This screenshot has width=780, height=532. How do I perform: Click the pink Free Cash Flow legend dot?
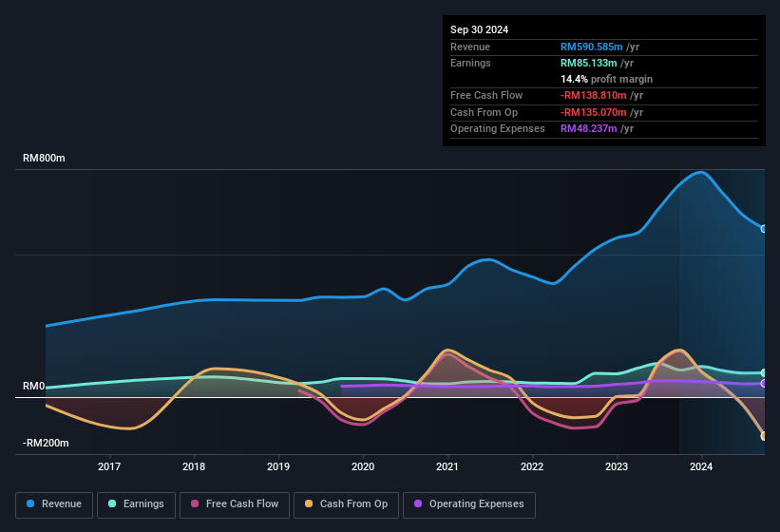(195, 503)
